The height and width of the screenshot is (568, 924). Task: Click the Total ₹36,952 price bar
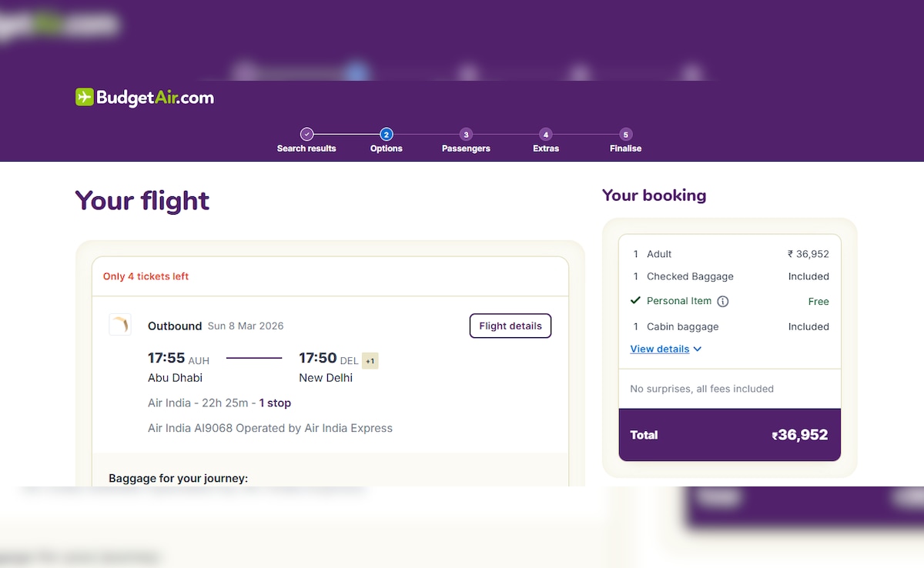pyautogui.click(x=729, y=435)
